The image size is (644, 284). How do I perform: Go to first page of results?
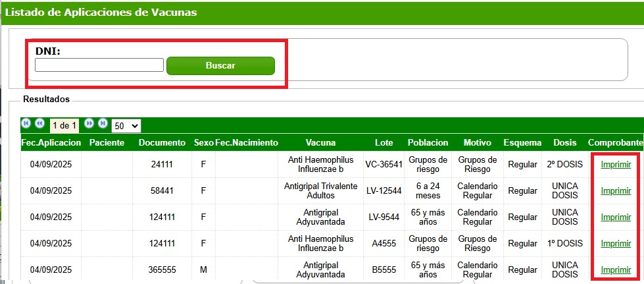point(26,123)
